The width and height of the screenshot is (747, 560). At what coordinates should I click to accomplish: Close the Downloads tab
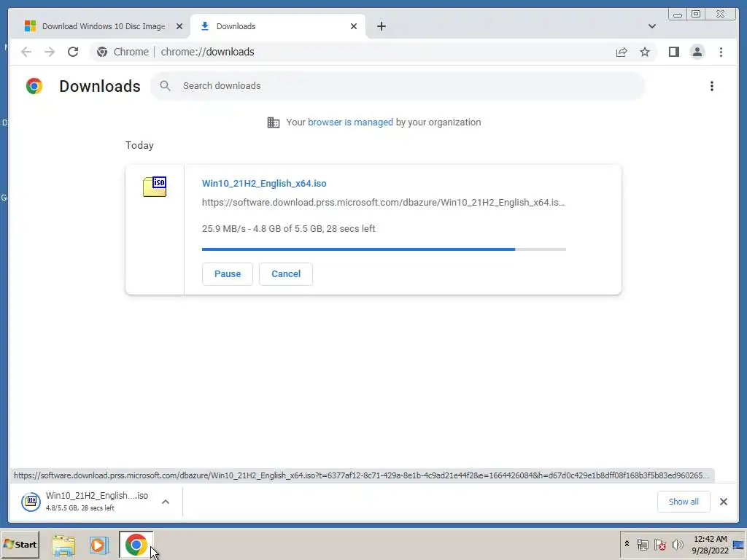[354, 26]
